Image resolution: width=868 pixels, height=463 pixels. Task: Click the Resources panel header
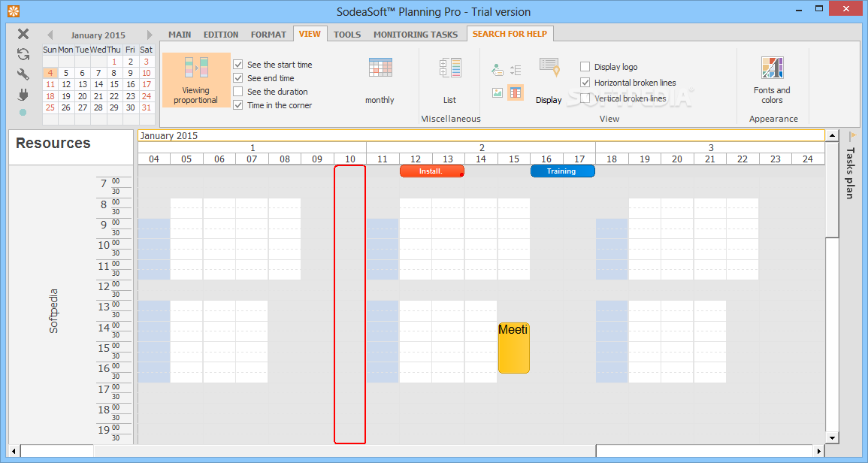point(71,147)
